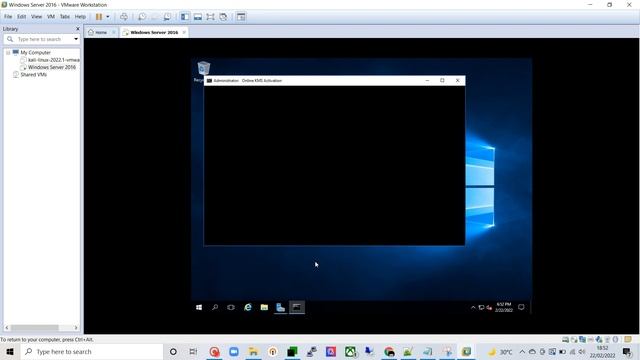This screenshot has height=360, width=640.
Task: Launch Internet Explorer in guest taskbar
Action: 248,307
